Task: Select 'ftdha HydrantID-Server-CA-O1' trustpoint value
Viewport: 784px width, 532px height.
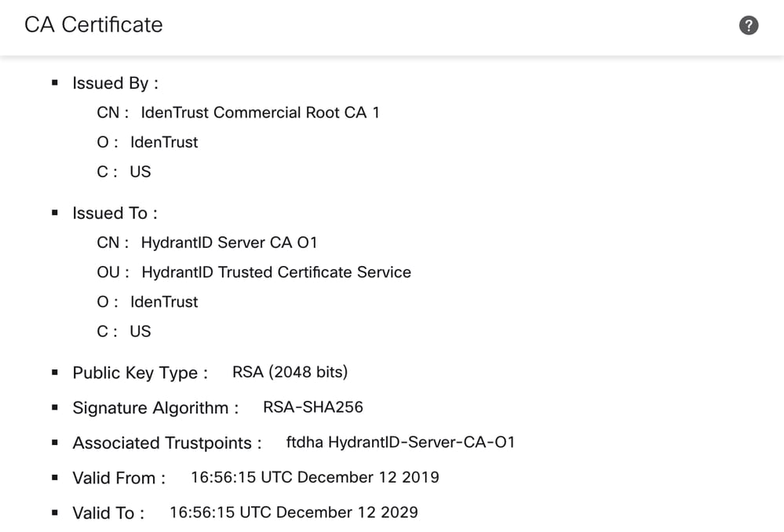Action: tap(400, 442)
